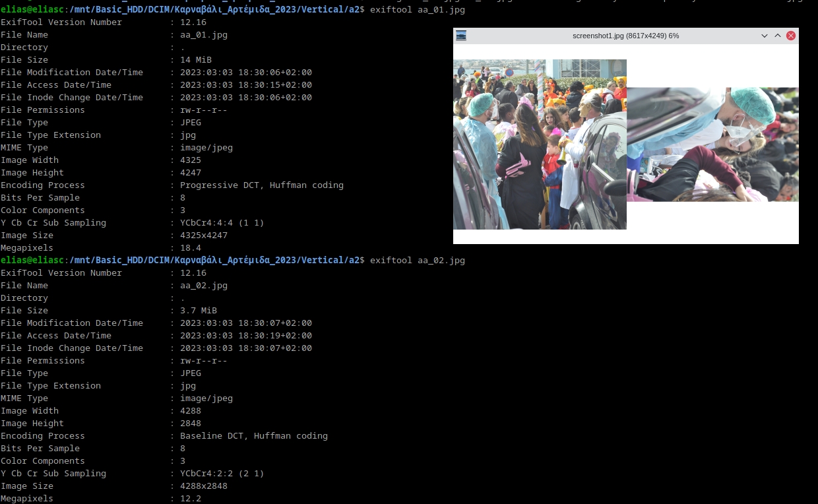This screenshot has width=818, height=504.
Task: Click the Megapixels value 18.4
Action: point(190,247)
